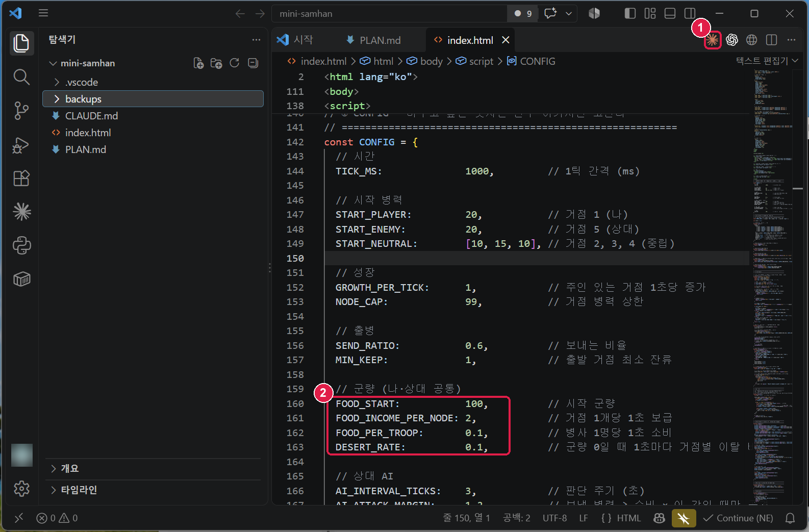This screenshot has height=532, width=809.
Task: Click the minimap code overview
Action: click(x=772, y=286)
